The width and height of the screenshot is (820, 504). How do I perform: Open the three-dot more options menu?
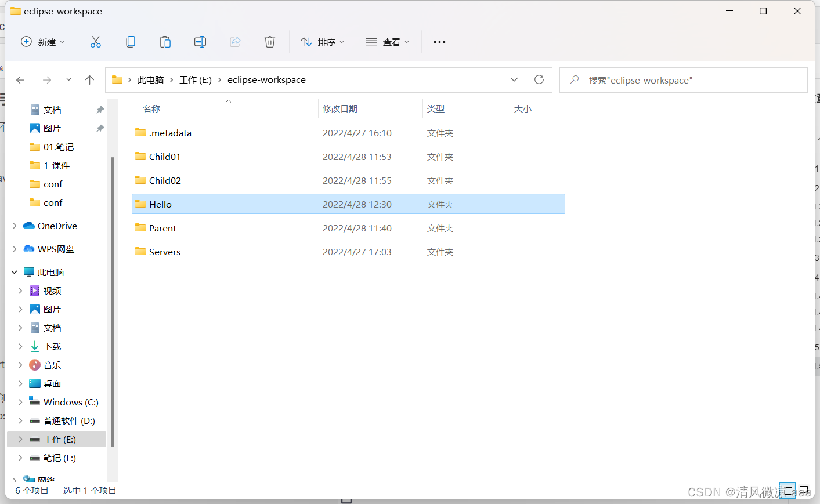(x=439, y=42)
